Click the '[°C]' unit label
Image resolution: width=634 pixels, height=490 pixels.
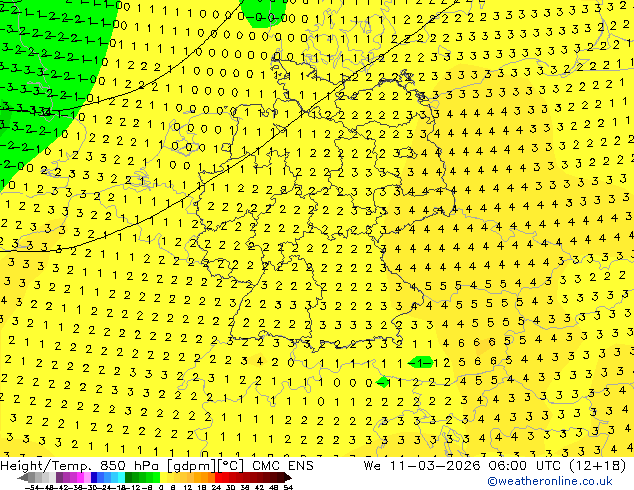click(x=230, y=466)
